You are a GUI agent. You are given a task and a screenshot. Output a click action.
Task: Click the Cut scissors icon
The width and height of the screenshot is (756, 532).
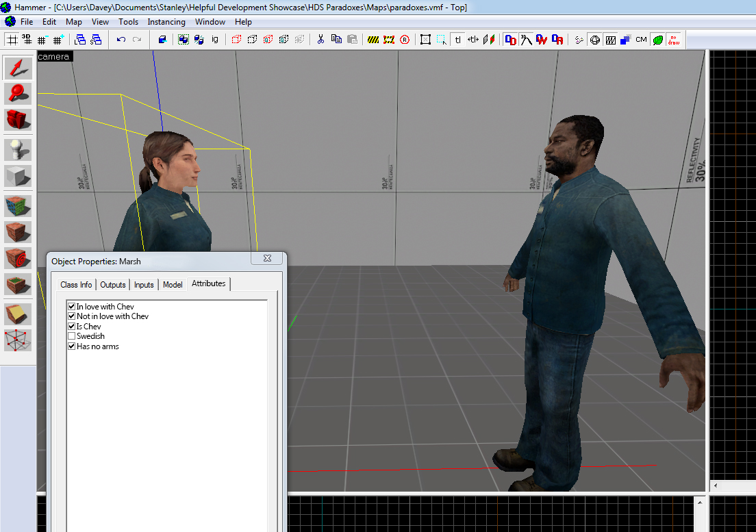[x=320, y=40]
